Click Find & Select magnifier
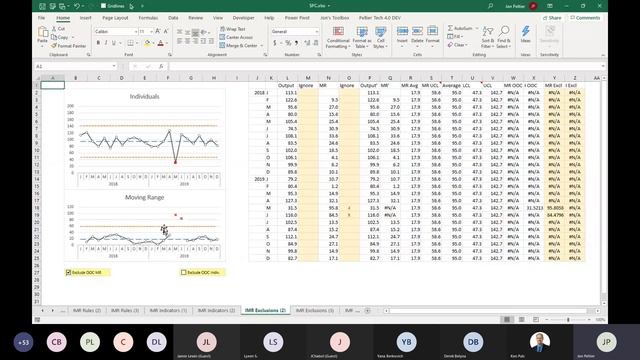 point(504,31)
